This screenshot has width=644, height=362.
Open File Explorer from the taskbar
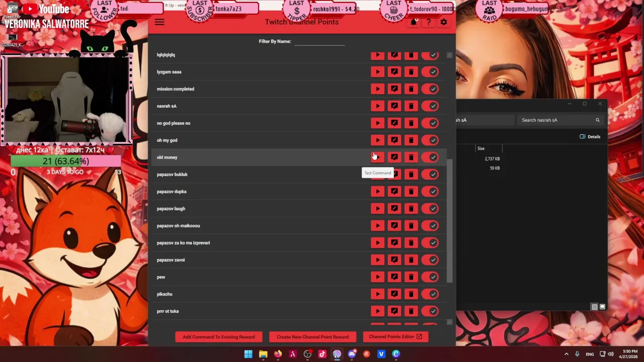click(x=263, y=354)
